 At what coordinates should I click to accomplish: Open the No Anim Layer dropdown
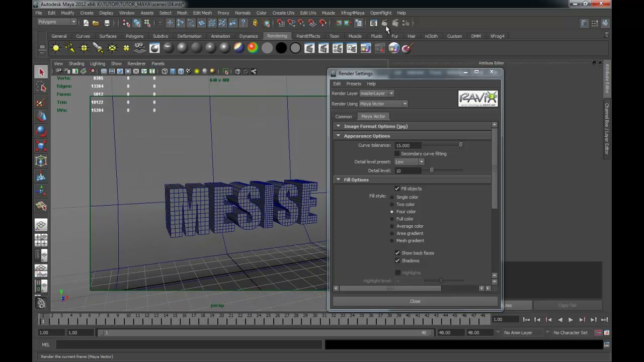pos(523,333)
